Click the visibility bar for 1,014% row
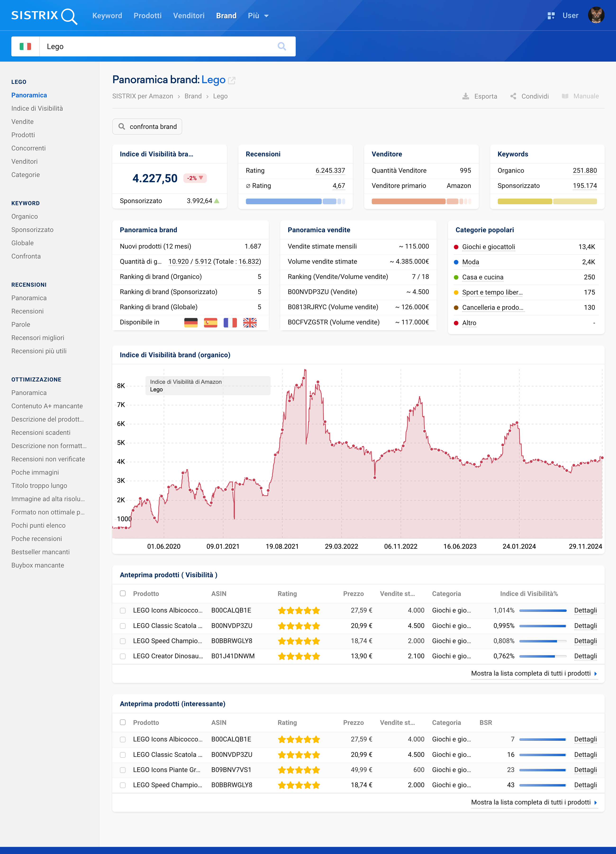This screenshot has height=854, width=616. click(x=543, y=611)
